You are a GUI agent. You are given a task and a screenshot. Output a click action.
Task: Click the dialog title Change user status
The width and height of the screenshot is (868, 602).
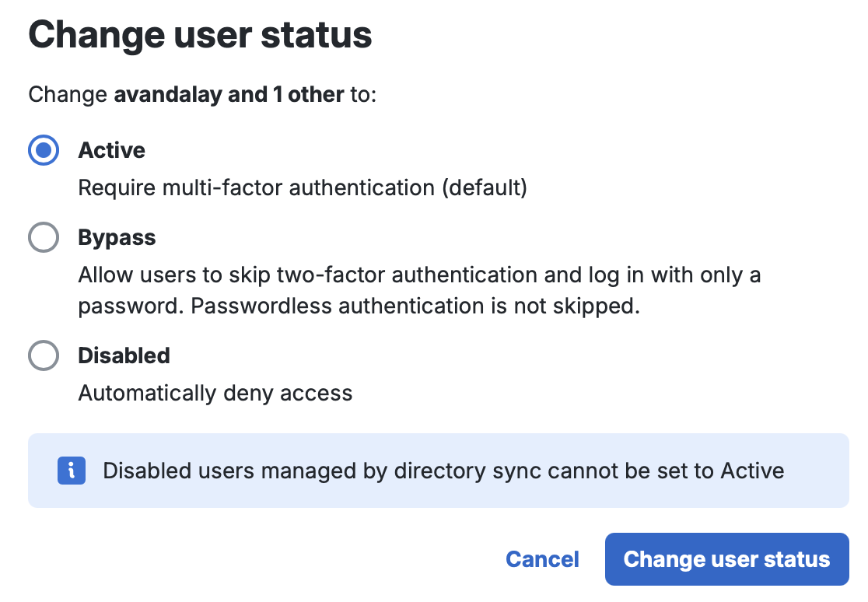pos(200,34)
